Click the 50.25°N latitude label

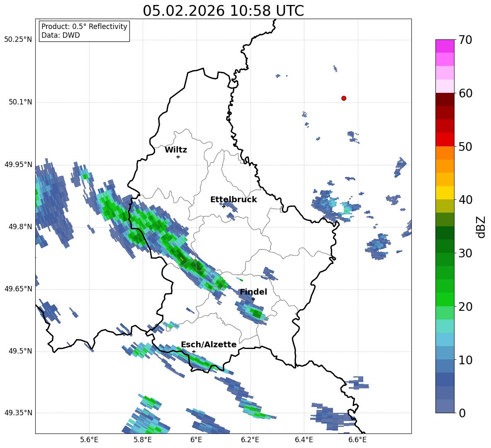click(x=18, y=40)
